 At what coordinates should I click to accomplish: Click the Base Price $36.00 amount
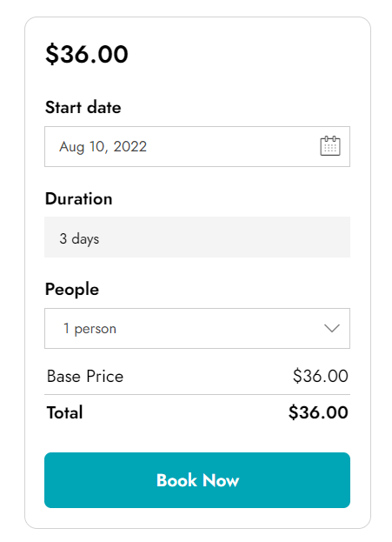pos(320,376)
